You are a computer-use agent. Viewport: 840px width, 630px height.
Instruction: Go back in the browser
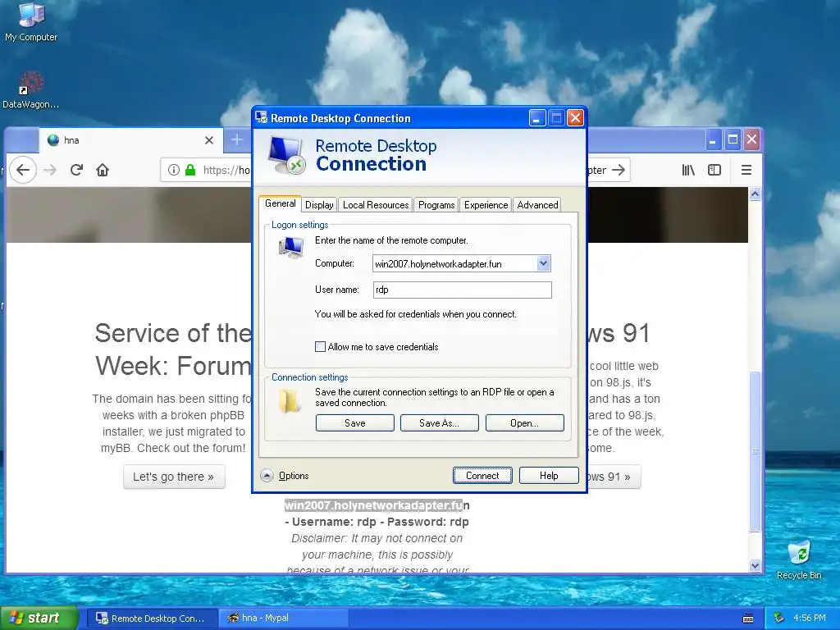click(x=23, y=170)
